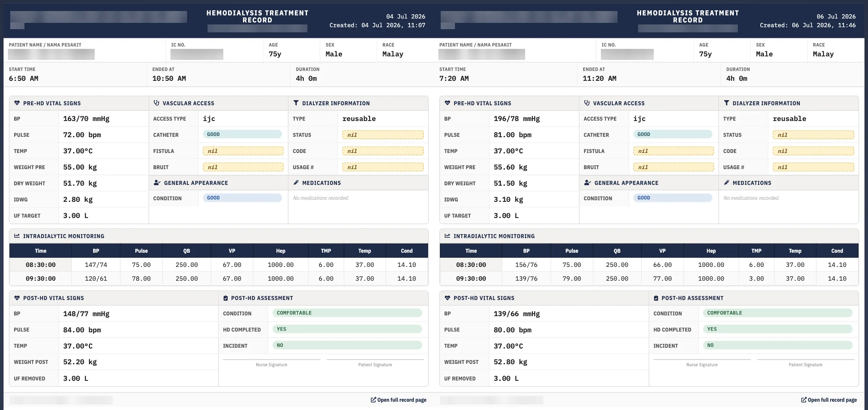Click IDWG value 2.80 kg
Image resolution: width=868 pixels, height=410 pixels.
(x=78, y=199)
